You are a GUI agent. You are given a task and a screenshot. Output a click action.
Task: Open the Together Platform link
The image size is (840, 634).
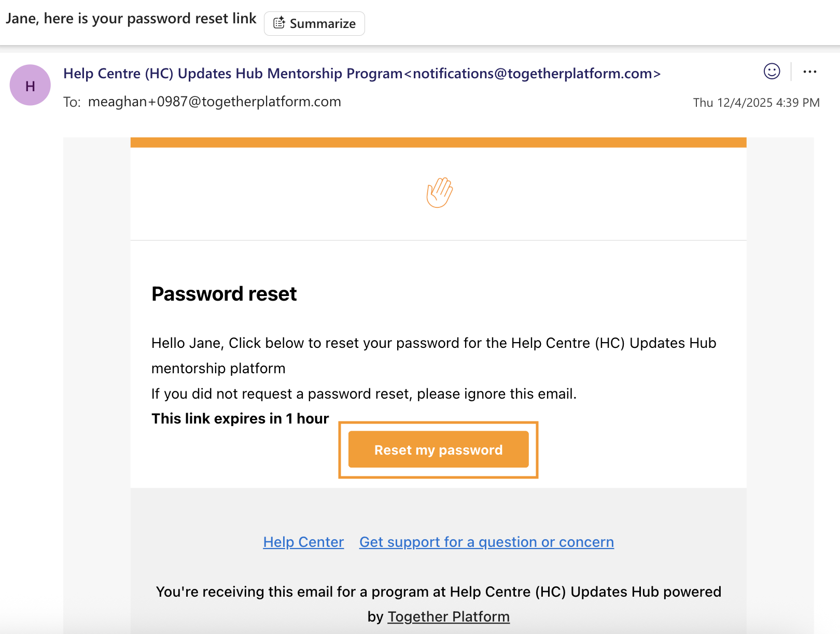tap(449, 617)
